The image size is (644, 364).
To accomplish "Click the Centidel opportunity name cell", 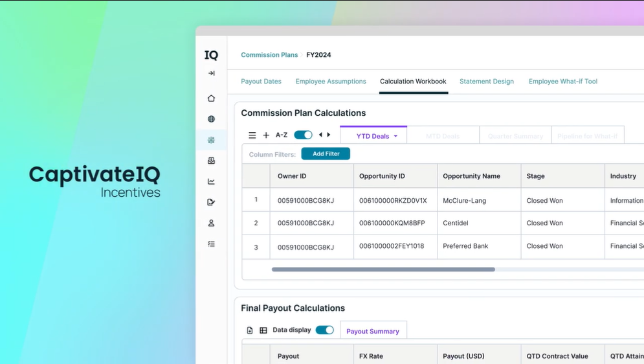I will point(480,223).
